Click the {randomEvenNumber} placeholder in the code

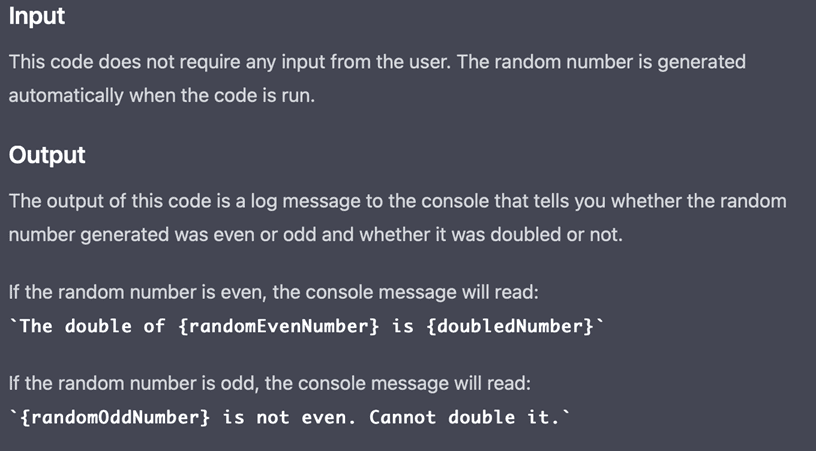[x=279, y=327]
